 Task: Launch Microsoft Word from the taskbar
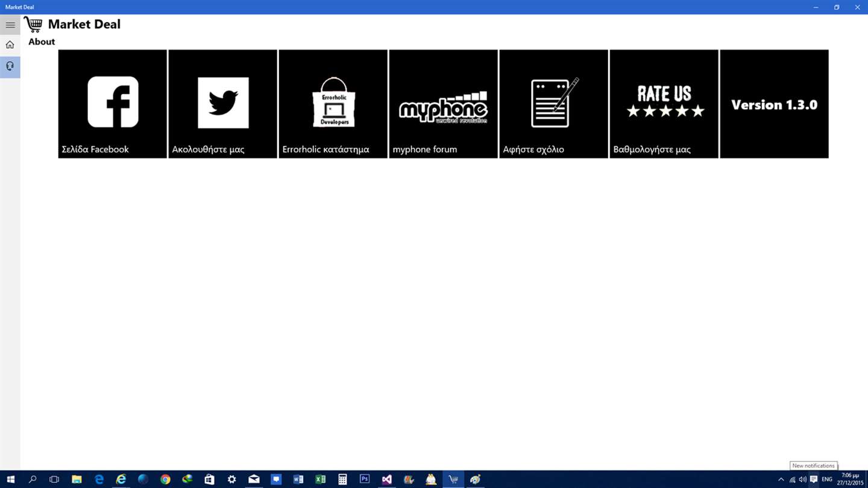tap(298, 480)
